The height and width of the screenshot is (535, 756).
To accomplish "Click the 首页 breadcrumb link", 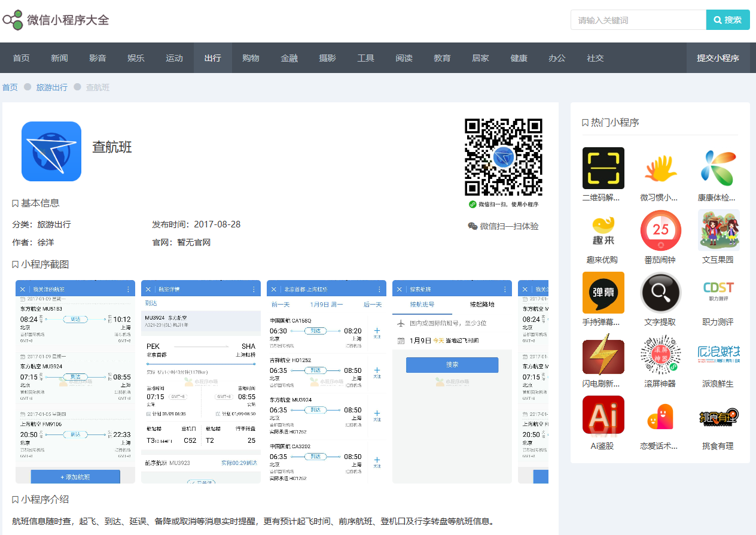I will [10, 87].
